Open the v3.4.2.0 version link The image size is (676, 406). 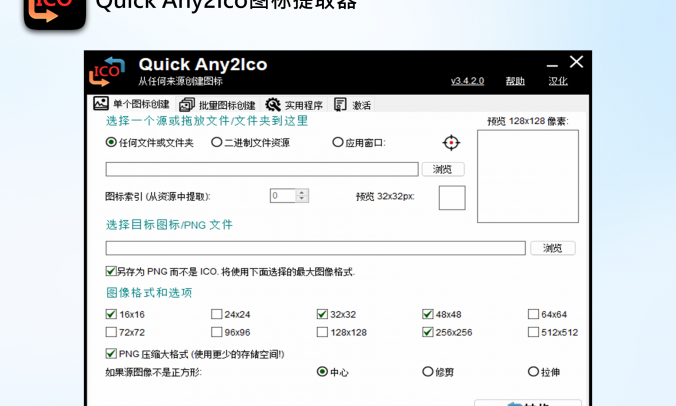(x=467, y=81)
